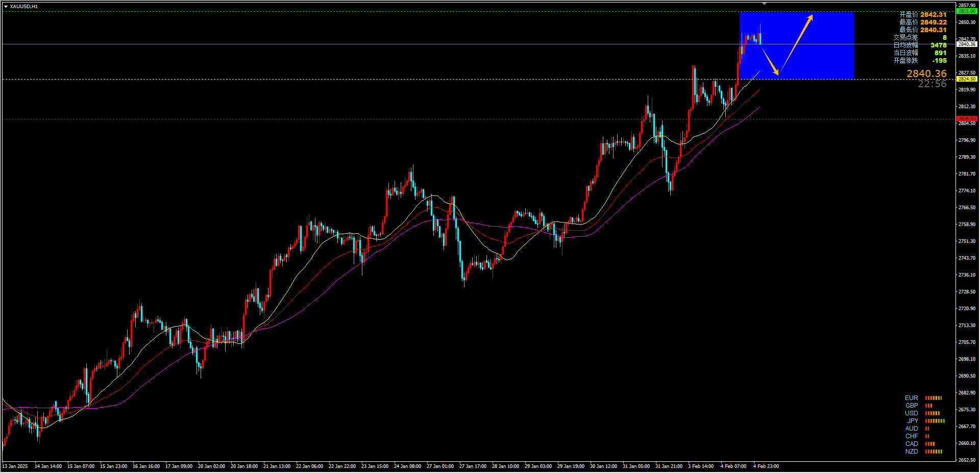Click the 14 Jan 14:00 time label
The width and height of the screenshot is (980, 473).
pos(48,466)
